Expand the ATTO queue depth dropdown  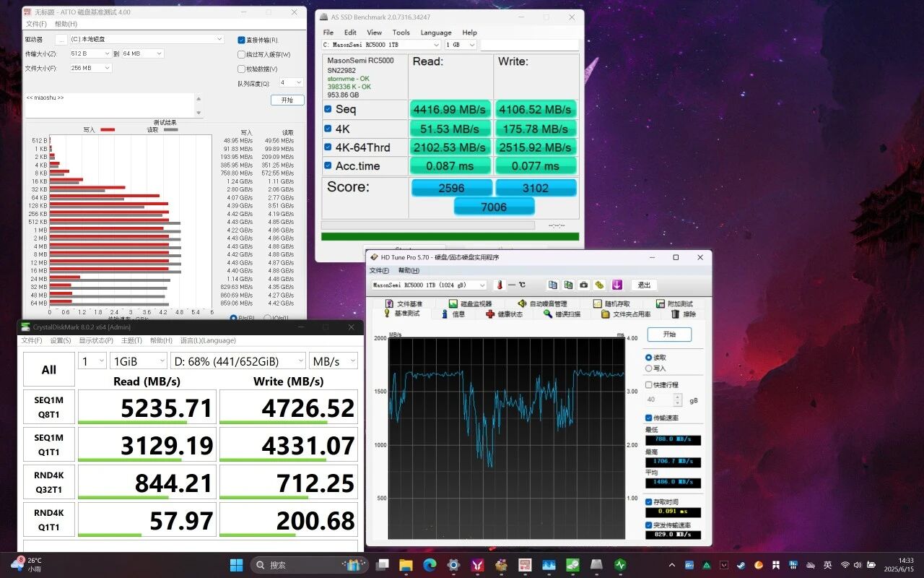292,83
